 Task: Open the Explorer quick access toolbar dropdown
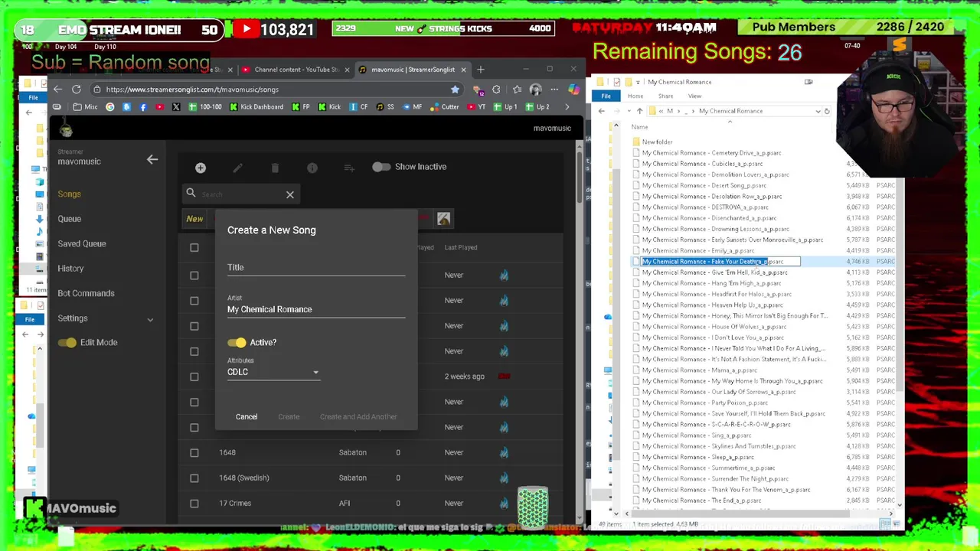(x=639, y=82)
